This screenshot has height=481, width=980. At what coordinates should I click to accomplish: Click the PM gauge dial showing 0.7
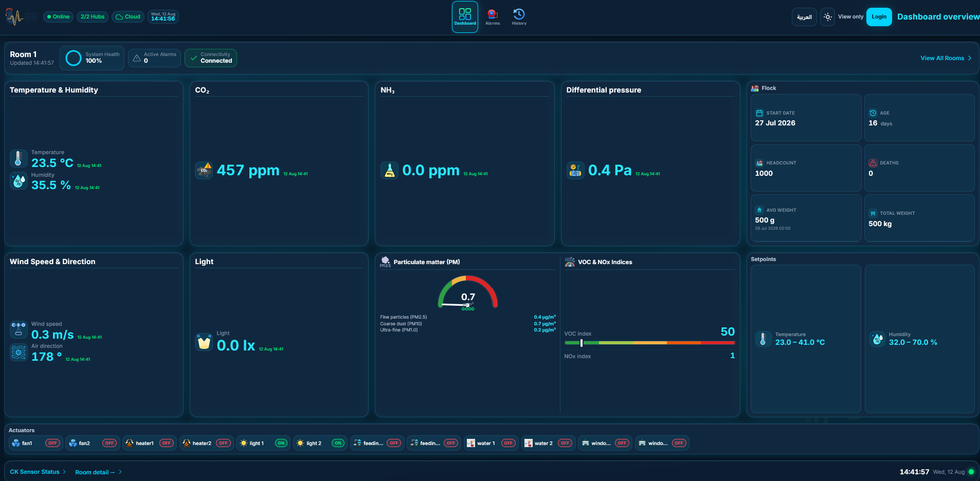point(468,293)
